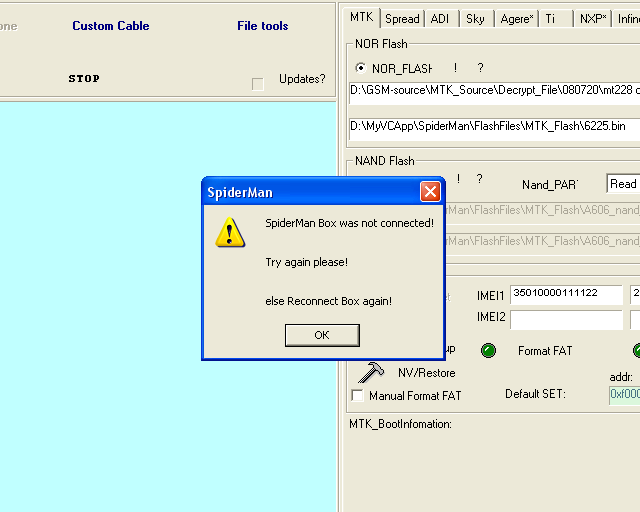The width and height of the screenshot is (640, 512).
Task: Enable the Updates? checkbox
Action: pos(258,84)
